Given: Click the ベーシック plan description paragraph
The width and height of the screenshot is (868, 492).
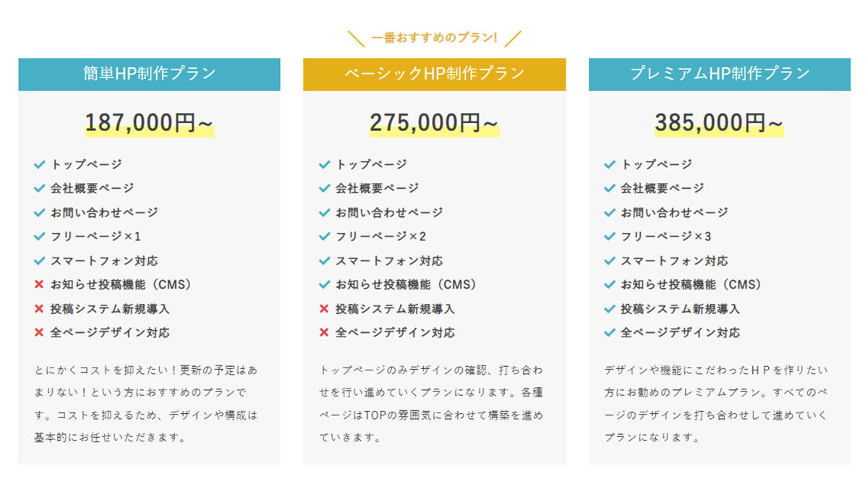Looking at the screenshot, I should pos(431,404).
